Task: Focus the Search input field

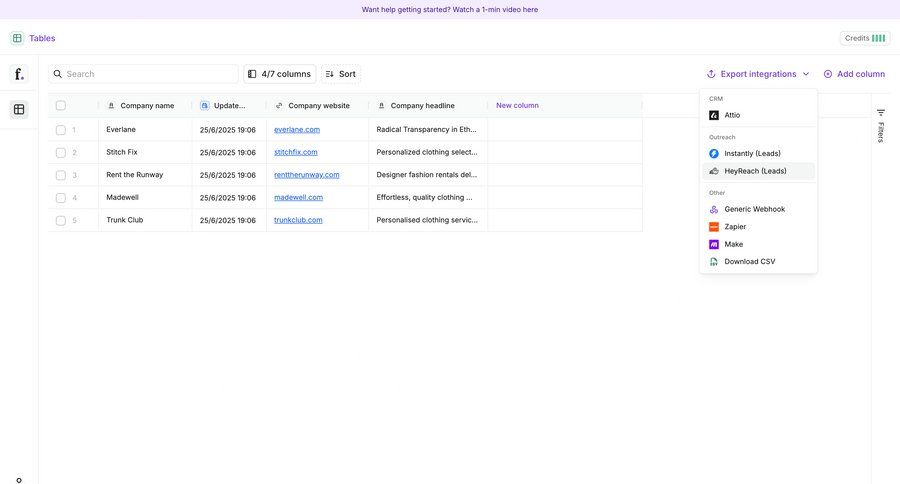Action: (x=143, y=74)
